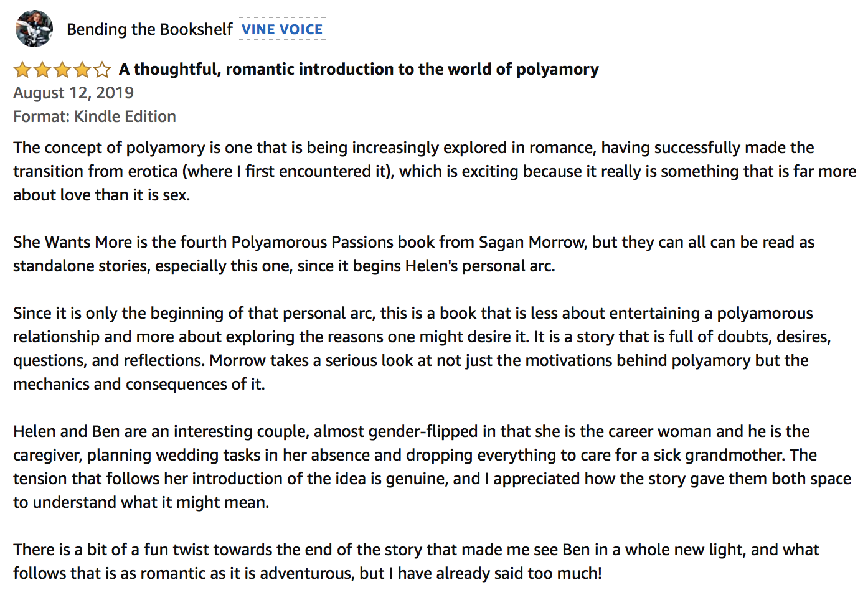
Task: Click the paragraph starting 'Since it is only'
Action: pos(422,349)
